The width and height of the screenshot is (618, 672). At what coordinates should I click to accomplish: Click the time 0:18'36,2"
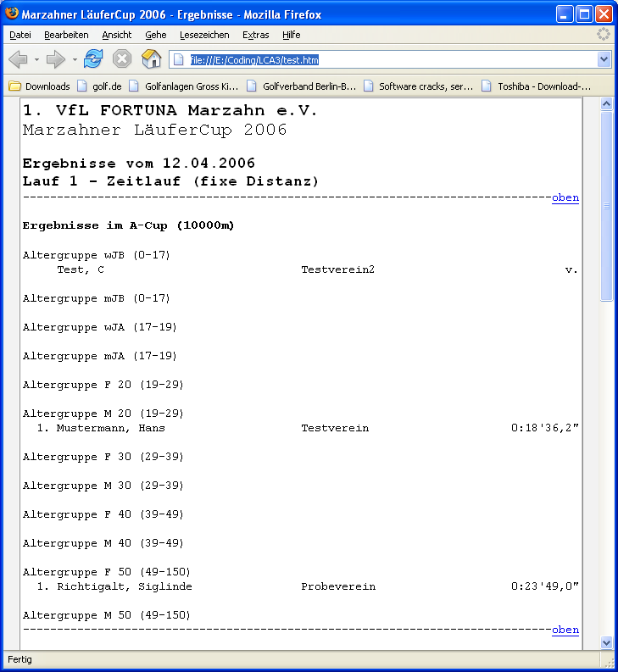[x=544, y=428]
